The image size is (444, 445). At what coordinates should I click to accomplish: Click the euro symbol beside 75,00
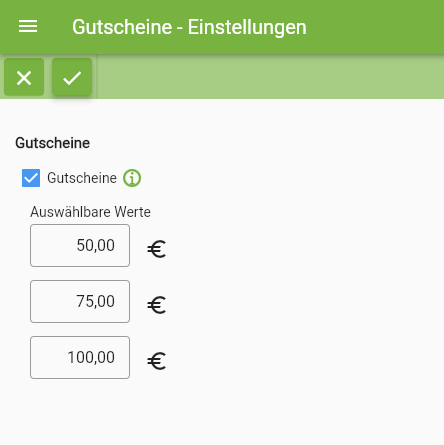click(x=157, y=305)
